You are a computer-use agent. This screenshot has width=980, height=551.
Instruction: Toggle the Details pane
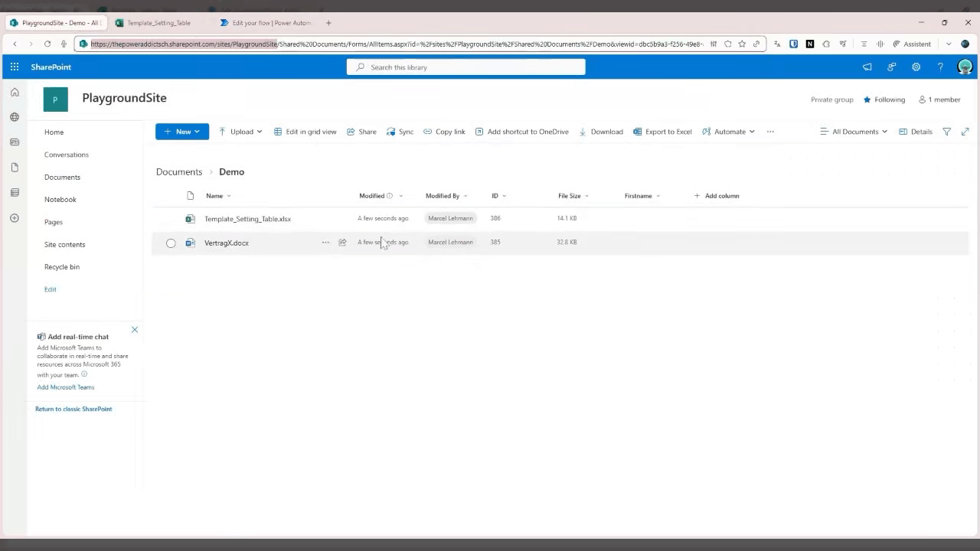click(916, 132)
